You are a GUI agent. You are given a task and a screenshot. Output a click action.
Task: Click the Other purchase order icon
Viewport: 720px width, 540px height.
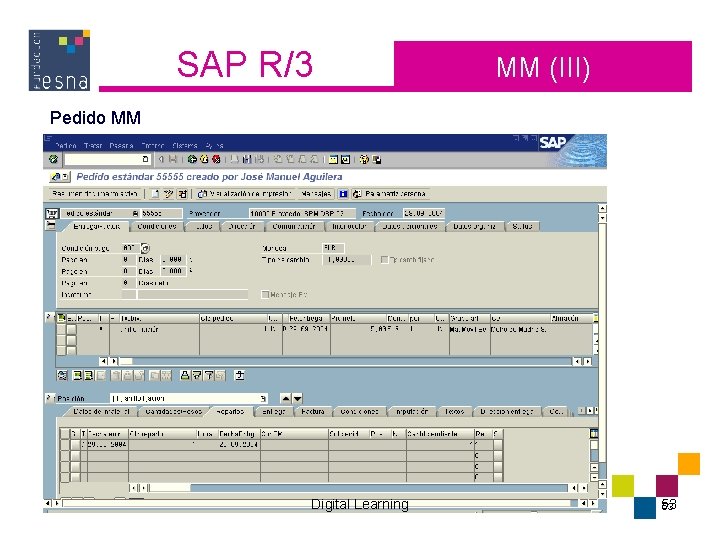pyautogui.click(x=182, y=194)
